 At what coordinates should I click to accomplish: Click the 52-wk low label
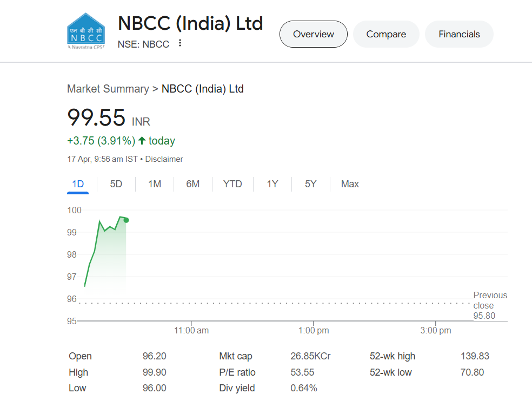(390, 372)
